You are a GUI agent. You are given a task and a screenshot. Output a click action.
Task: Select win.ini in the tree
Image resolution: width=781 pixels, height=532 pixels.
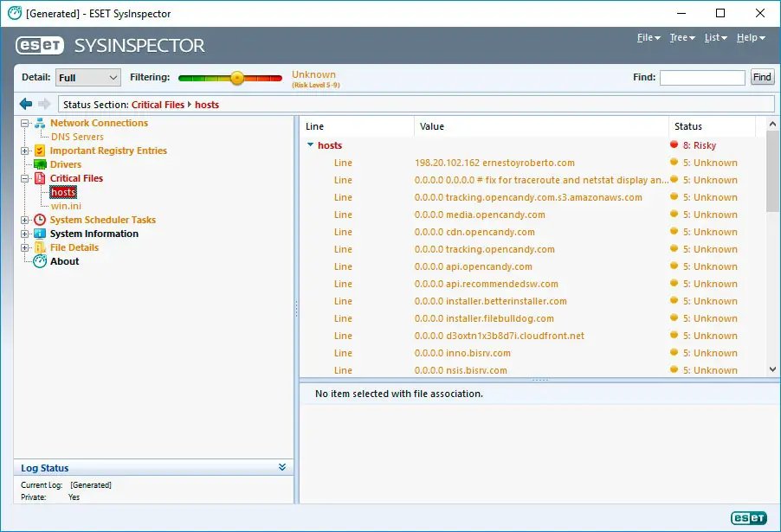[66, 206]
